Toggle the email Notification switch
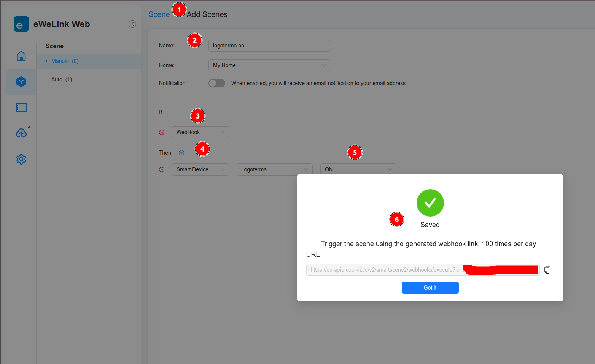The height and width of the screenshot is (364, 595). [x=217, y=83]
